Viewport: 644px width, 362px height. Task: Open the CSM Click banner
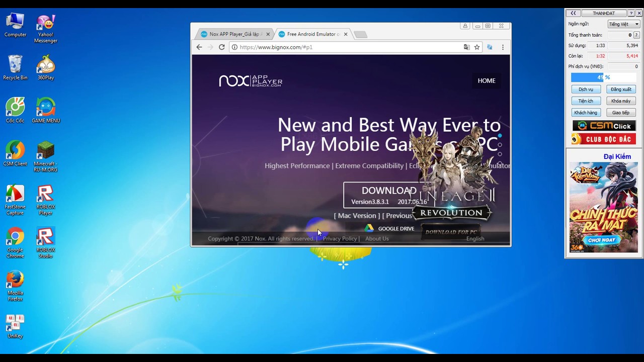[604, 126]
